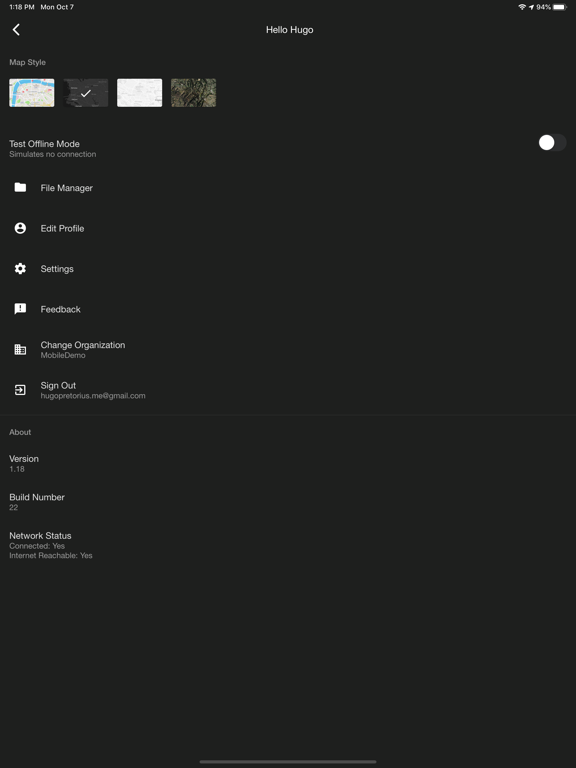Click the 'Simulates no connection' subtitle
The width and height of the screenshot is (576, 768).
[52, 154]
